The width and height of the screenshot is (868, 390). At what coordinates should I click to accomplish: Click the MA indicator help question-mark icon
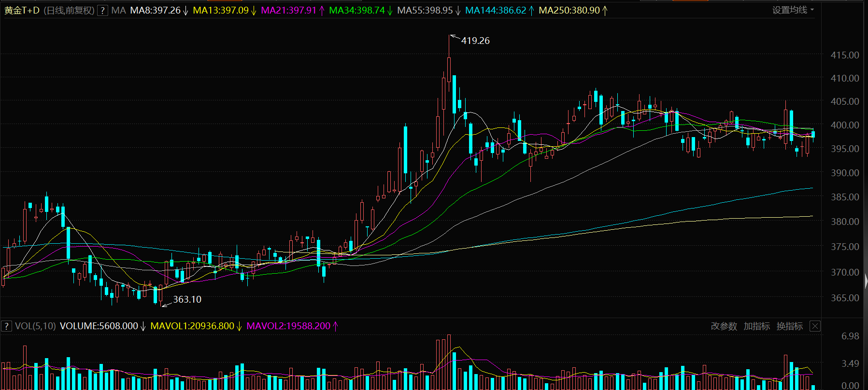click(x=102, y=10)
